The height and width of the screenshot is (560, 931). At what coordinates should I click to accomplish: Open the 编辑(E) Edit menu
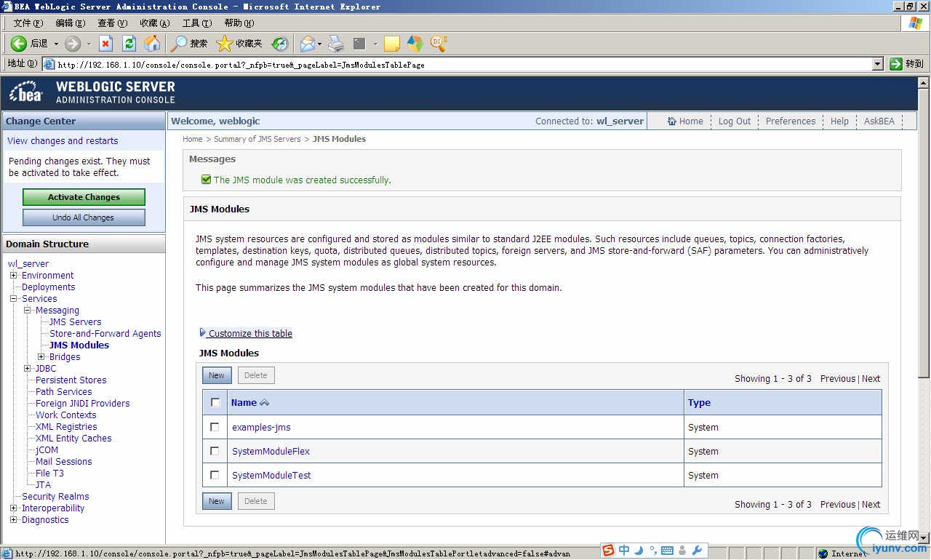pyautogui.click(x=70, y=23)
